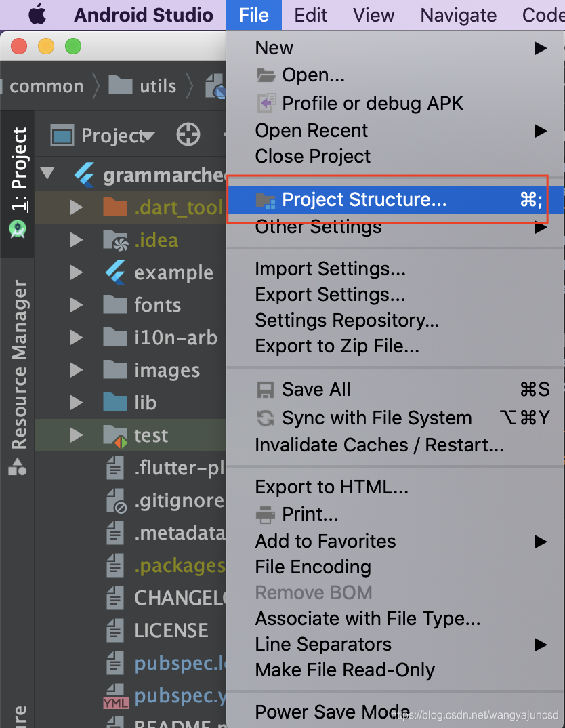Click the Save All floppy disk icon
The width and height of the screenshot is (565, 728).
tap(266, 390)
